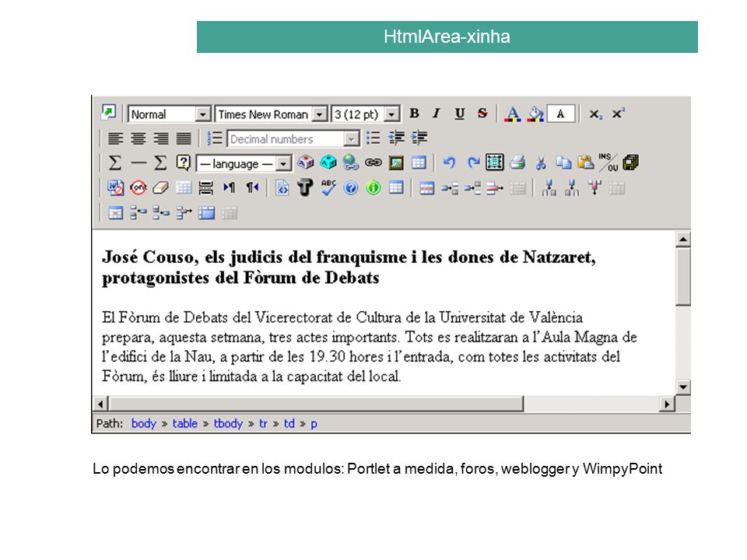The width and height of the screenshot is (747, 560).
Task: Click the heading starting "José Couso"
Action: 349,267
